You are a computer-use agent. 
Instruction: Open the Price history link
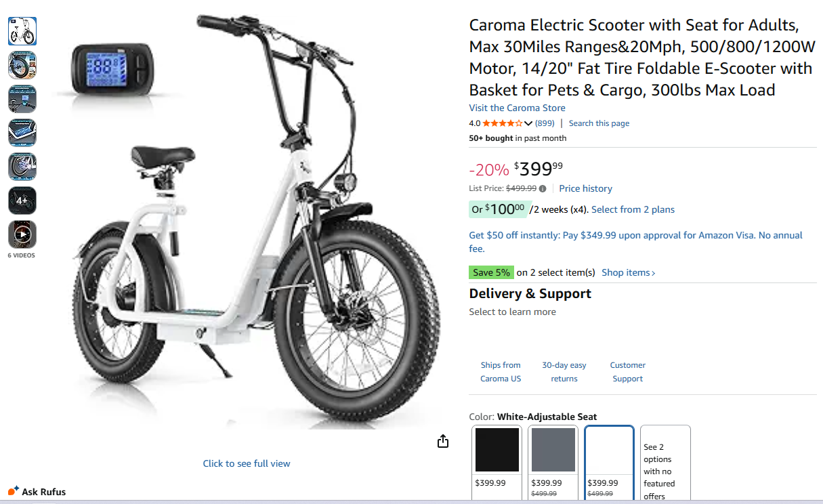585,189
